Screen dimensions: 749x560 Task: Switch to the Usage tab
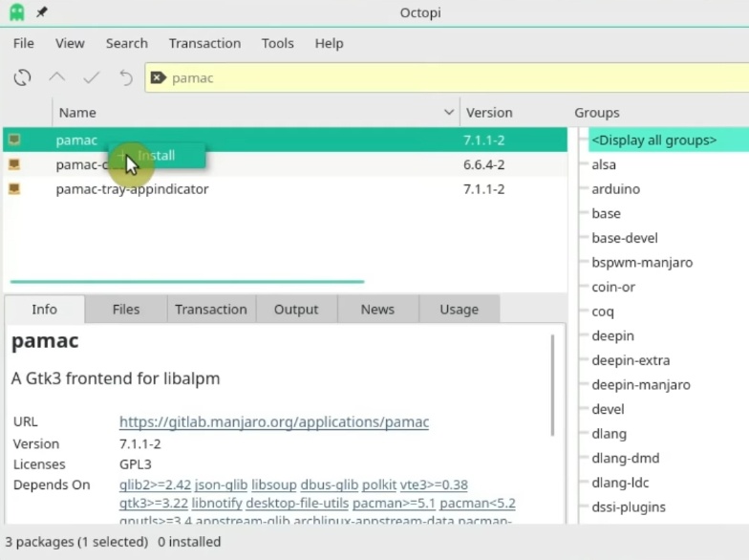pos(459,310)
